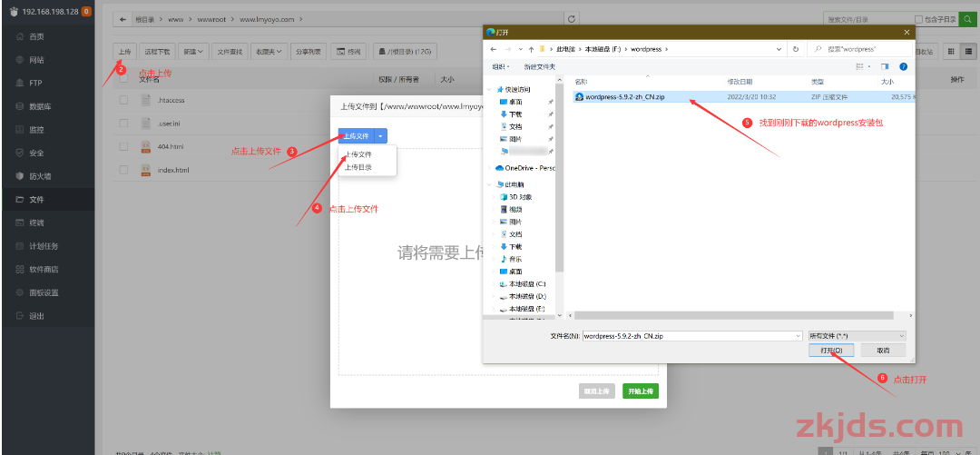The height and width of the screenshot is (455, 980).
Task: Click the 取消上传 button
Action: click(x=597, y=391)
